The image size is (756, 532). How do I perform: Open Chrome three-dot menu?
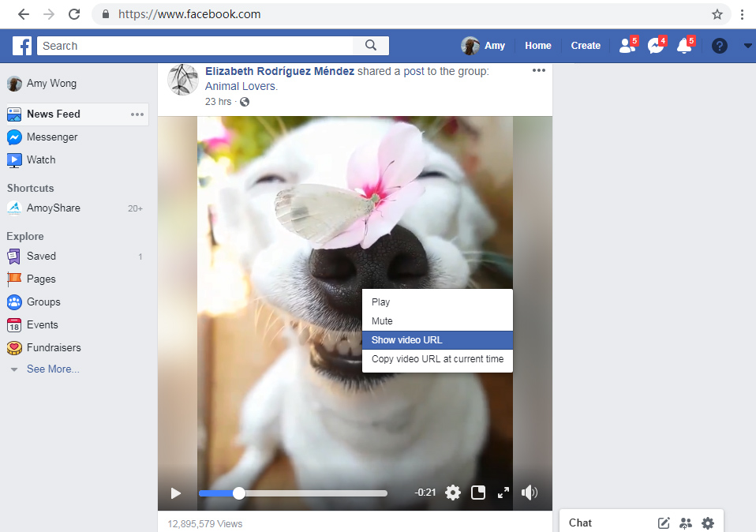[x=742, y=14]
